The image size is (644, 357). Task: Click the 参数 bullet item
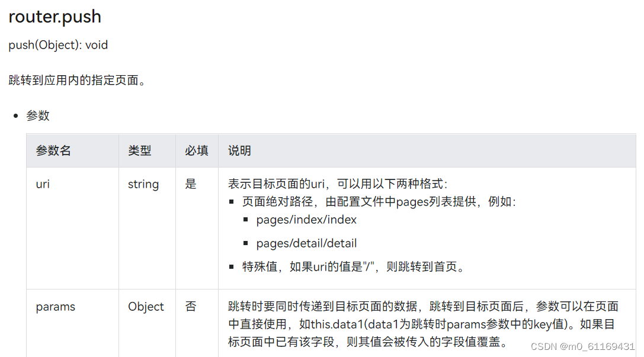pyautogui.click(x=38, y=115)
